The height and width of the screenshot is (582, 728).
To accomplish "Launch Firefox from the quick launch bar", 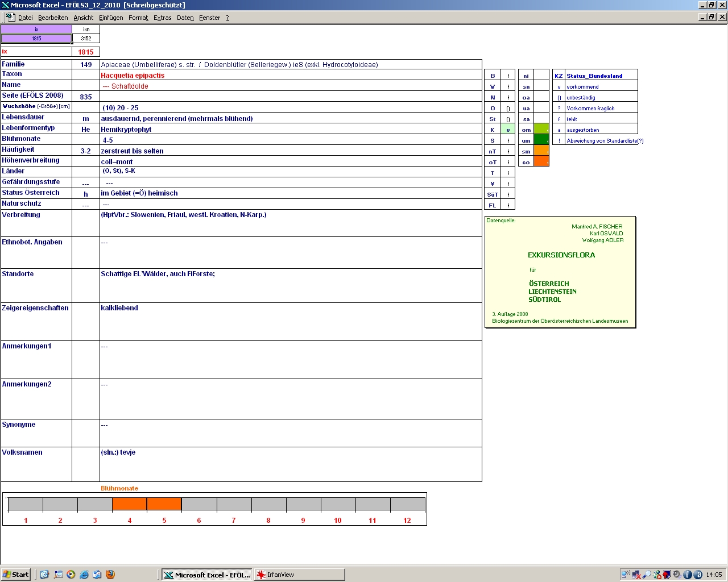I will click(x=110, y=575).
